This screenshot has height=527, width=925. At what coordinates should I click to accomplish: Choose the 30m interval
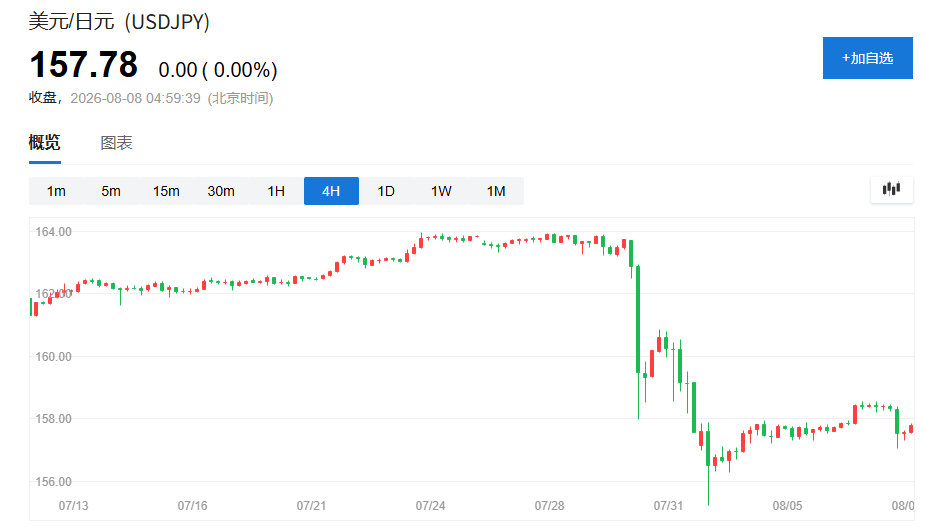click(221, 191)
